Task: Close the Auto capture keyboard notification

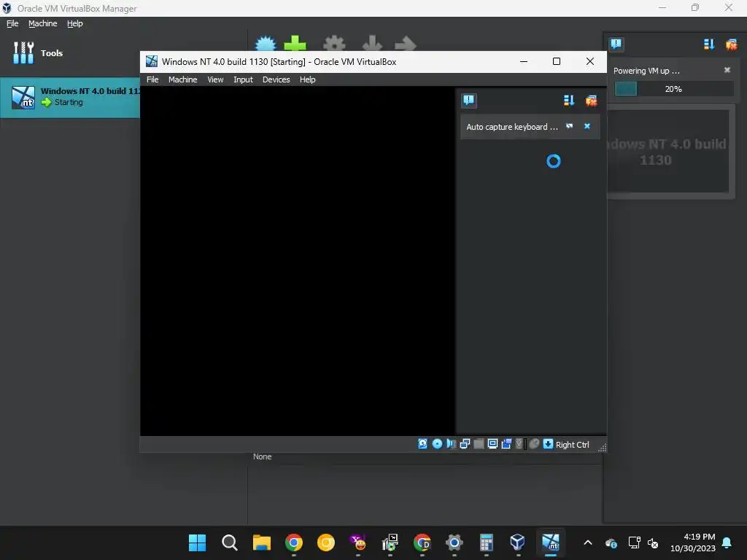Action: pyautogui.click(x=587, y=126)
